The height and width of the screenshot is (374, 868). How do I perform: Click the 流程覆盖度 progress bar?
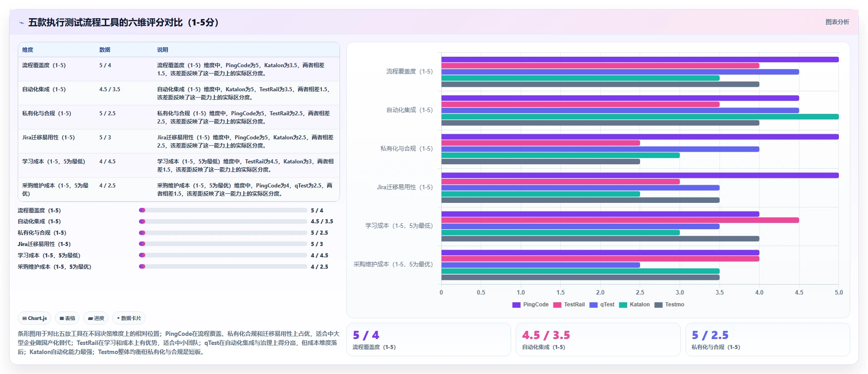223,210
